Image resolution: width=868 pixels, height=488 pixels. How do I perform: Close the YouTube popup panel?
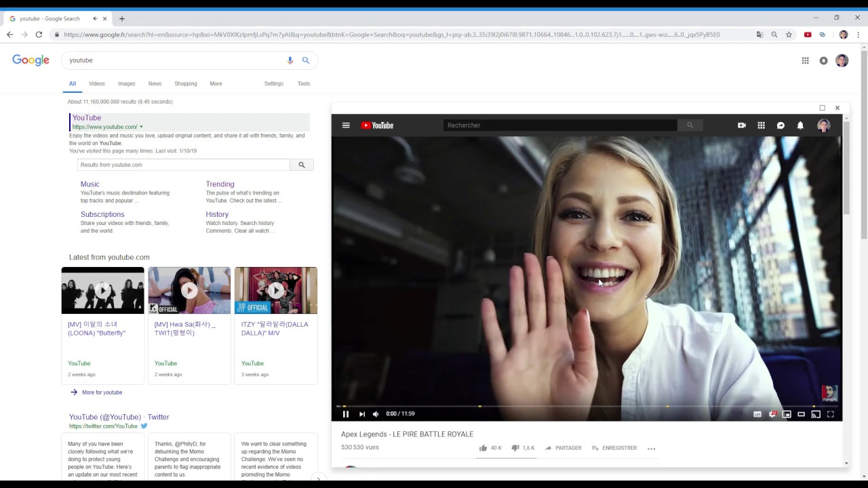pos(837,108)
